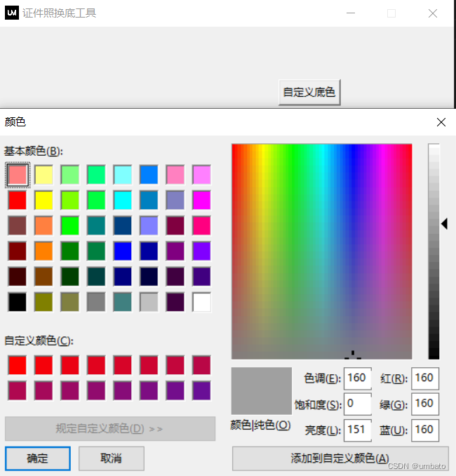Click the app logo icon in 证件照换底工具 title bar
The height and width of the screenshot is (476, 456).
tap(12, 13)
